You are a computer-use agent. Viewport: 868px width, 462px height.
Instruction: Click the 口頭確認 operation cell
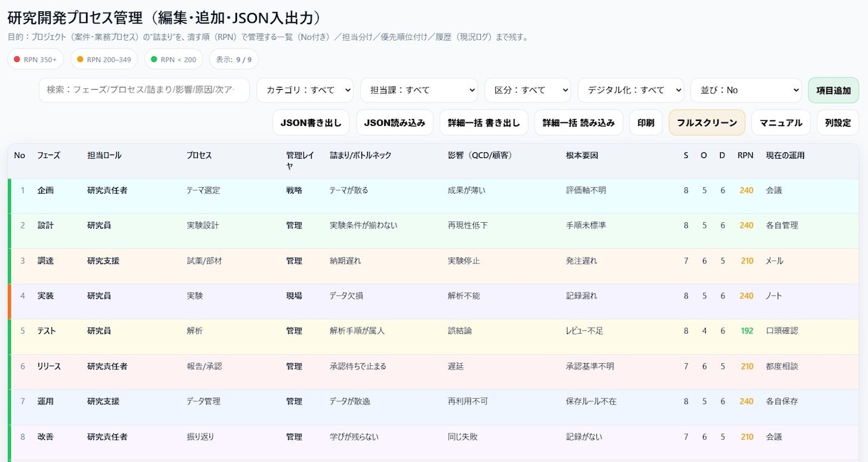(782, 330)
